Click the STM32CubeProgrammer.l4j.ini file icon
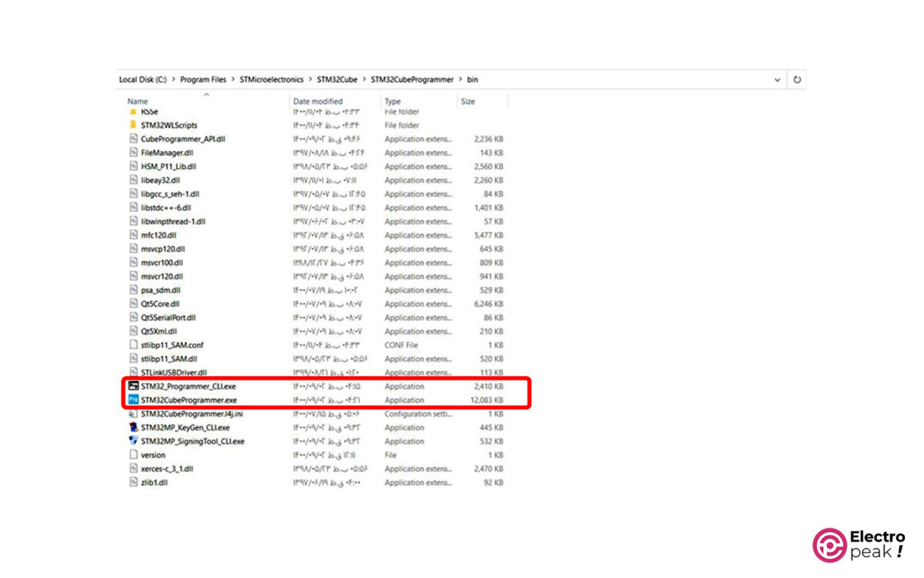This screenshot has width=924, height=578. 133,414
